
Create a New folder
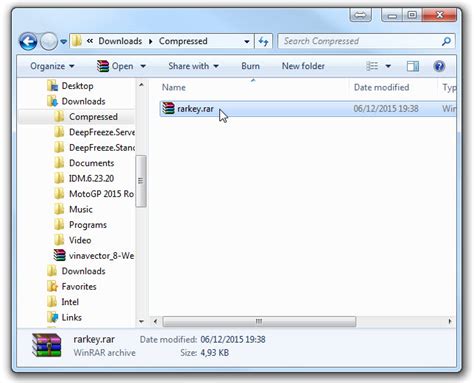(303, 66)
